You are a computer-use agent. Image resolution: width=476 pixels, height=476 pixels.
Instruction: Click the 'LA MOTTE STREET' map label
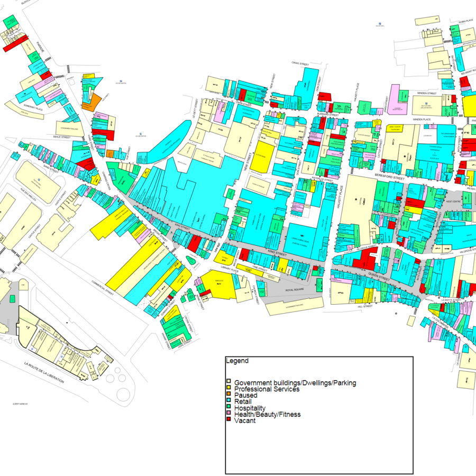pos(451,300)
